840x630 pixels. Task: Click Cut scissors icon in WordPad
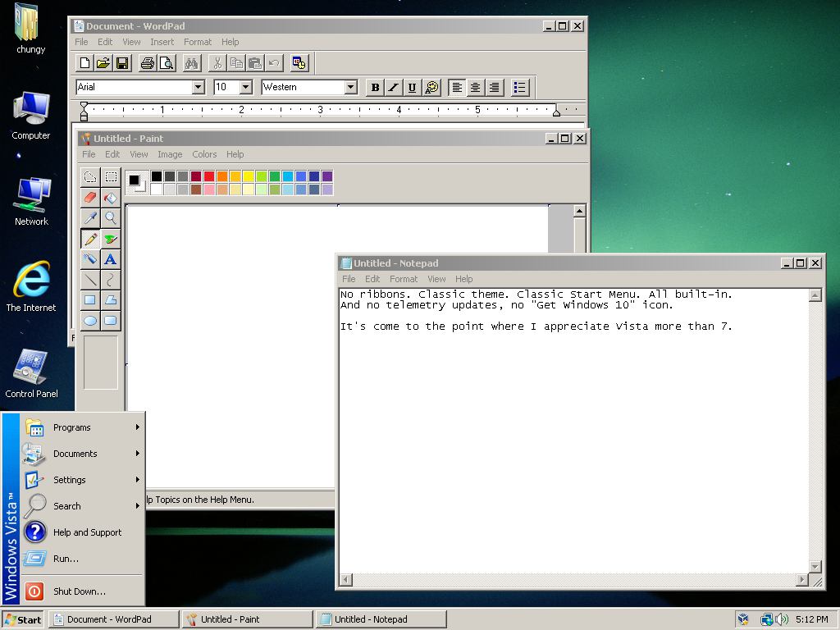(217, 63)
